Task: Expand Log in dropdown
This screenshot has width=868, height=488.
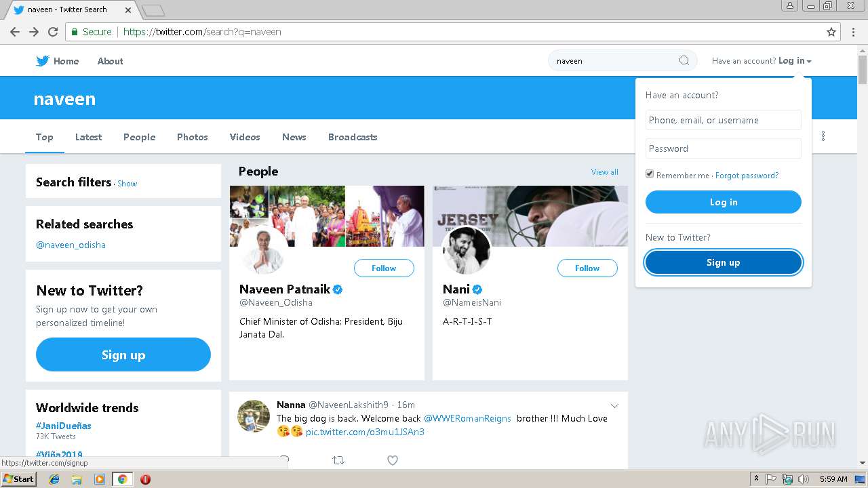Action: tap(795, 60)
